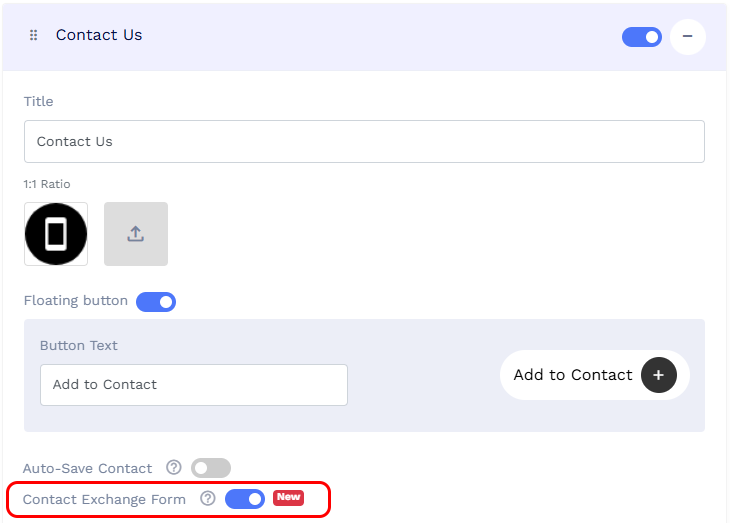The width and height of the screenshot is (730, 523).
Task: Enable the Auto-Save Contact toggle
Action: [211, 468]
